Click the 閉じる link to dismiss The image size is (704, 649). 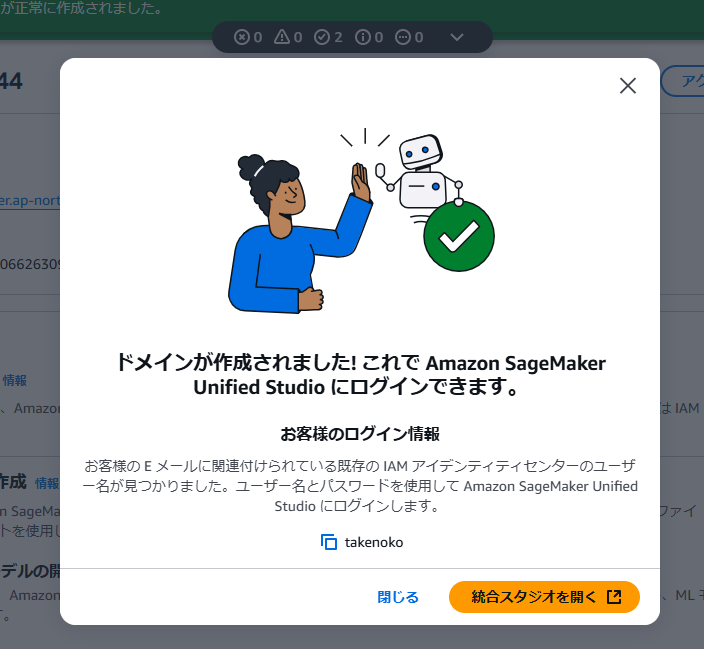pyautogui.click(x=398, y=597)
